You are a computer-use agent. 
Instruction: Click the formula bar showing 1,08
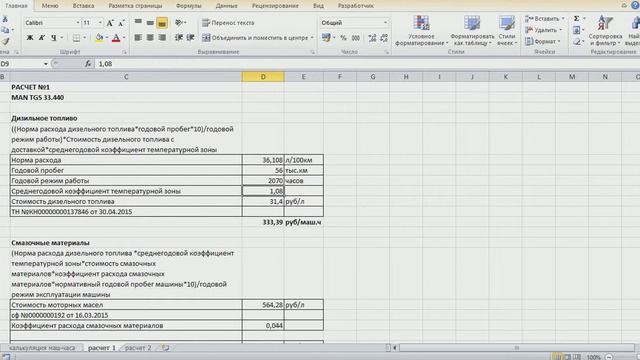tap(367, 64)
